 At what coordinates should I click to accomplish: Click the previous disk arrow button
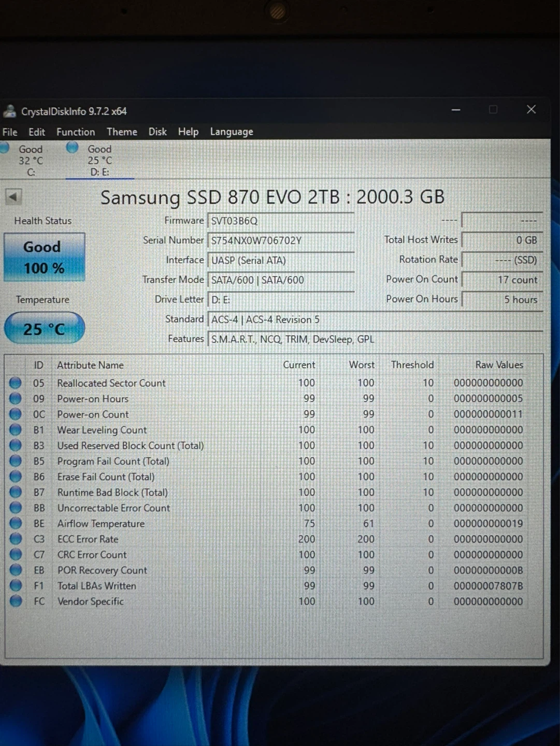coord(13,197)
